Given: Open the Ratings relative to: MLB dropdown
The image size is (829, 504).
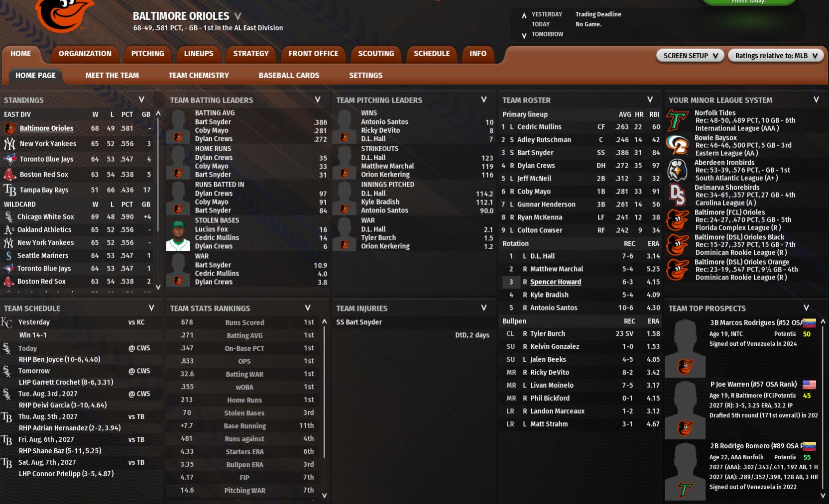Looking at the screenshot, I should 776,56.
